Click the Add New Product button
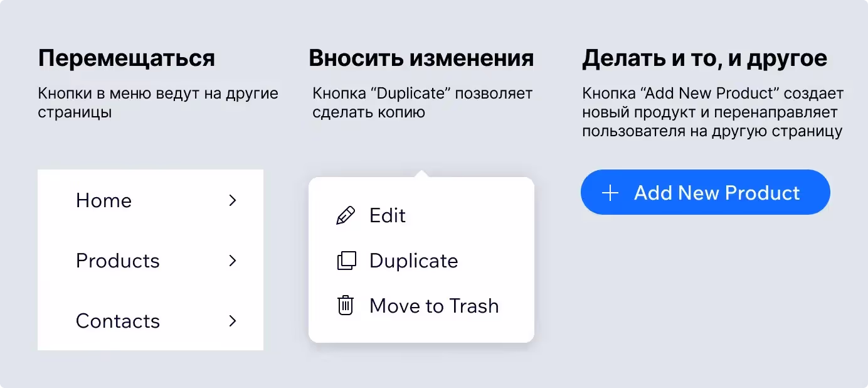The width and height of the screenshot is (868, 388). (706, 192)
